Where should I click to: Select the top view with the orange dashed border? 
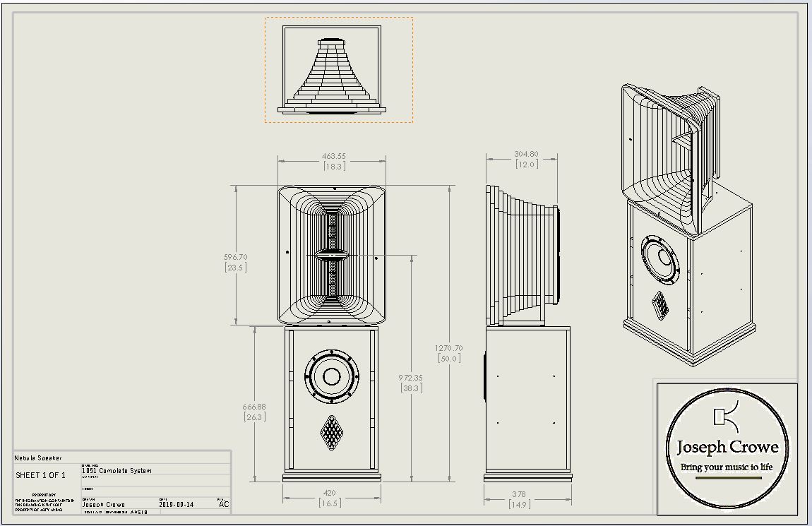pyautogui.click(x=339, y=70)
